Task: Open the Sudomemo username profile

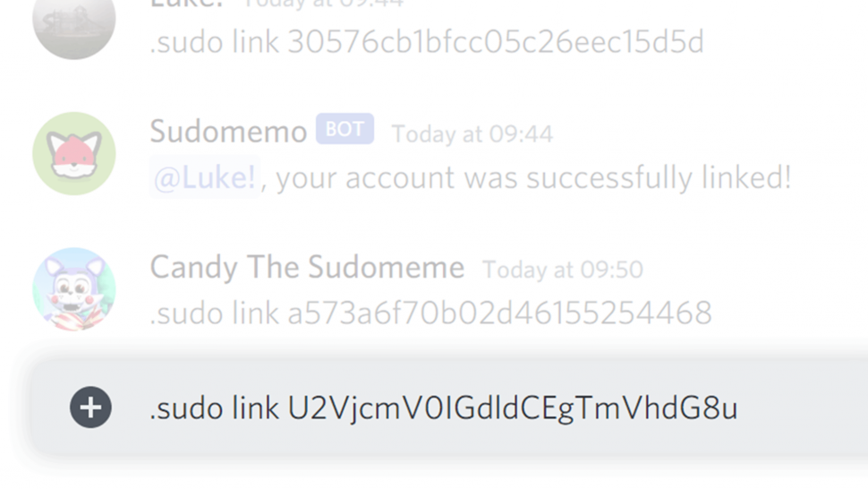Action: tap(228, 132)
